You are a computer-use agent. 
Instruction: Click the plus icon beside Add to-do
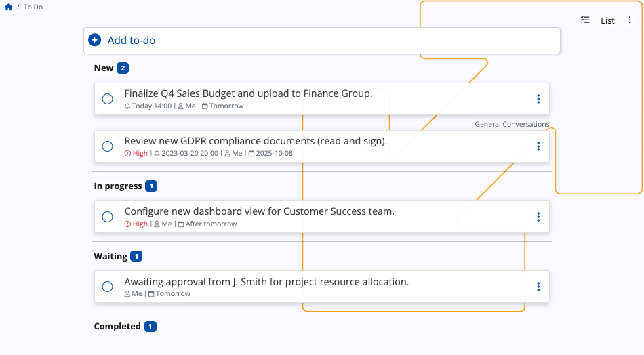click(95, 41)
